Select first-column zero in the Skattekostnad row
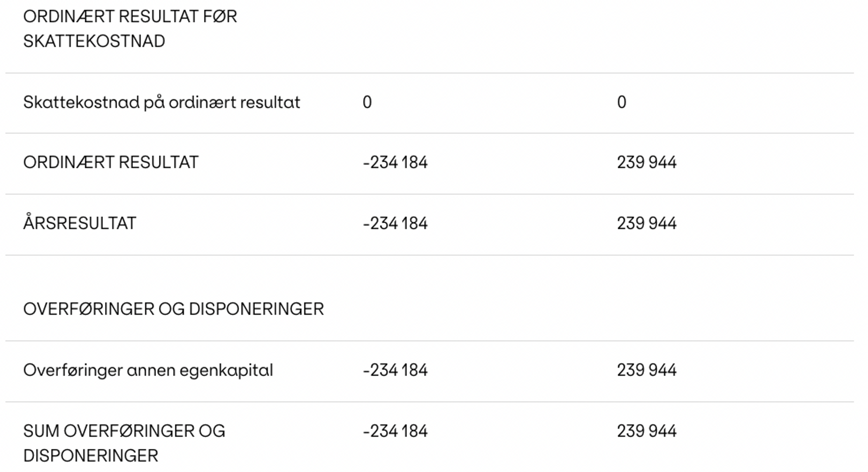868x472 pixels. click(x=367, y=102)
